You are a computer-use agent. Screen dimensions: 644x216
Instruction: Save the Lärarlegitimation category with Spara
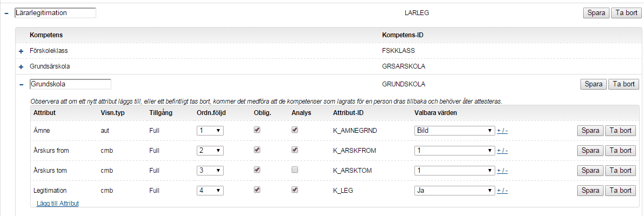[596, 13]
